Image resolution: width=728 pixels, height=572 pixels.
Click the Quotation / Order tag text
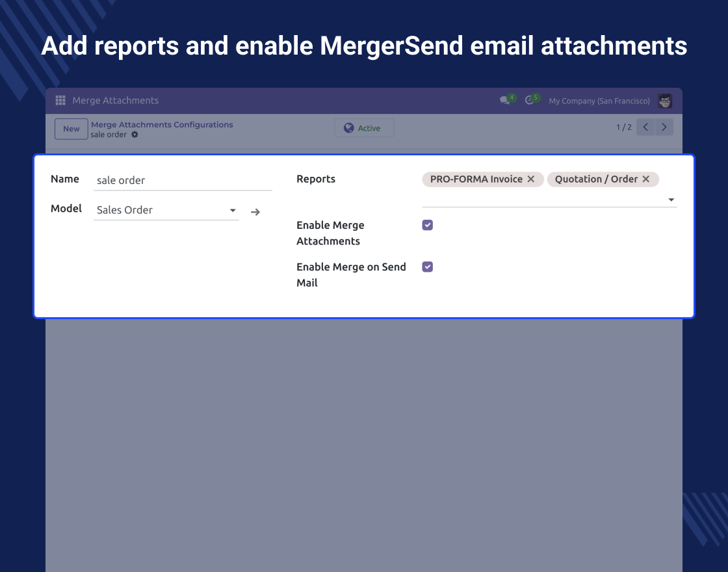596,179
